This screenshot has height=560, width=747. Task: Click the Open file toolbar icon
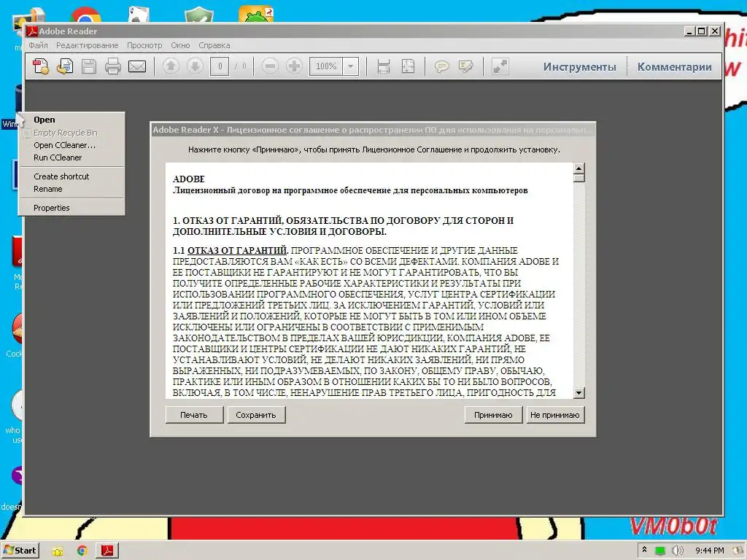(65, 66)
